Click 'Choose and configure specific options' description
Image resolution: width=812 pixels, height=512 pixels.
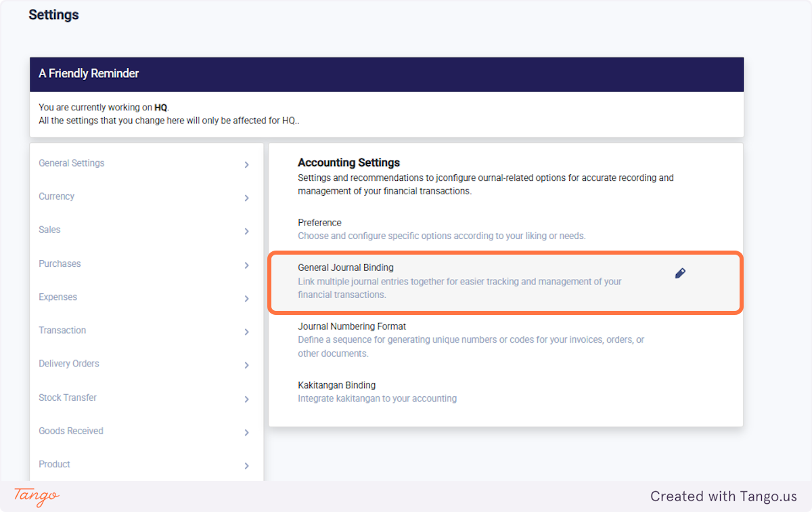[441, 236]
